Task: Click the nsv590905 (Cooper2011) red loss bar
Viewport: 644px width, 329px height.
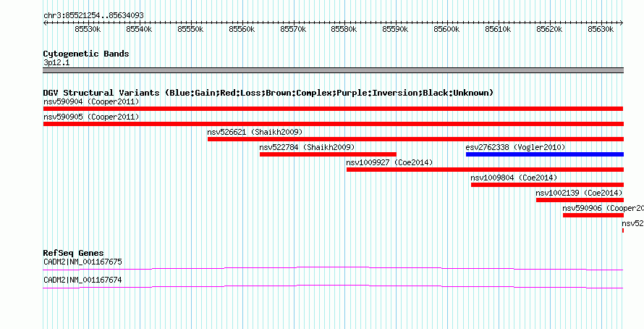Action: (x=333, y=124)
